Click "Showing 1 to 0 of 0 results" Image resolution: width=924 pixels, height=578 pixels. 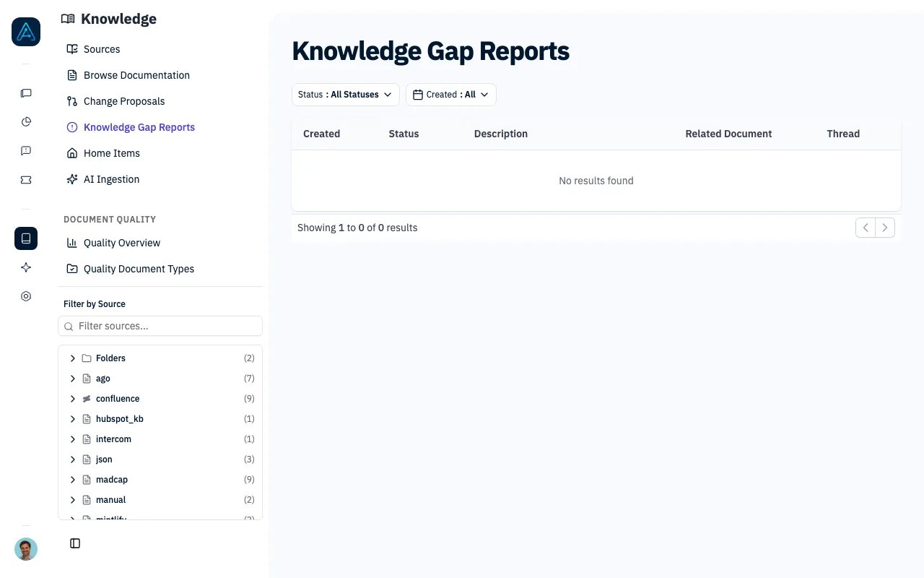point(357,228)
